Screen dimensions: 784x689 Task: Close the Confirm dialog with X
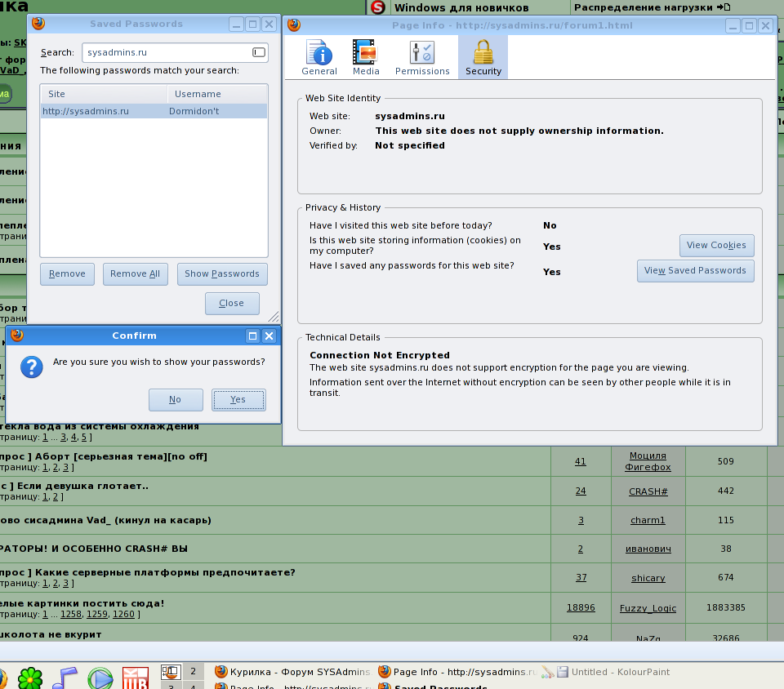(x=269, y=336)
